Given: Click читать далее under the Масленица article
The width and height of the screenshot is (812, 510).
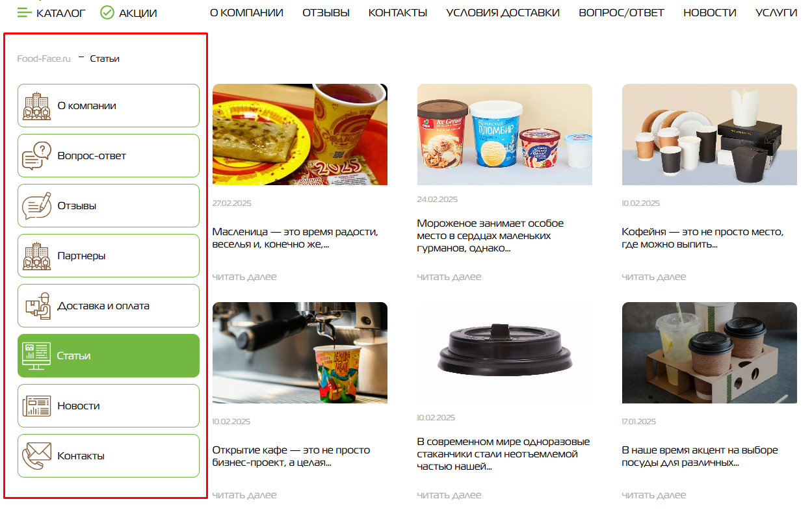Looking at the screenshot, I should point(244,277).
